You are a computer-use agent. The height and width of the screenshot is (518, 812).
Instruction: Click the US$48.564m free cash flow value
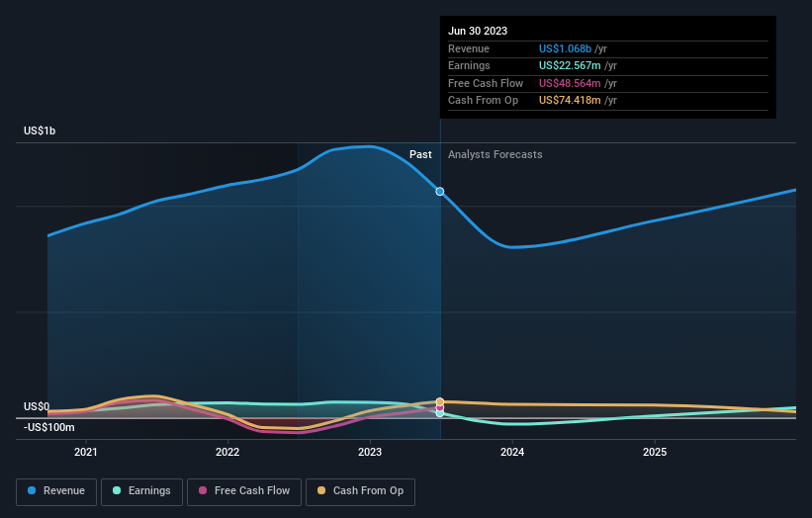pos(570,83)
